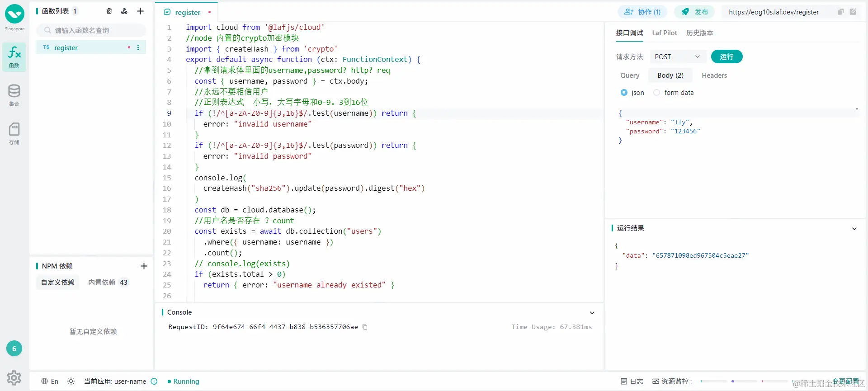Image resolution: width=868 pixels, height=391 pixels.
Task: Click the Running status indicator
Action: pos(183,381)
